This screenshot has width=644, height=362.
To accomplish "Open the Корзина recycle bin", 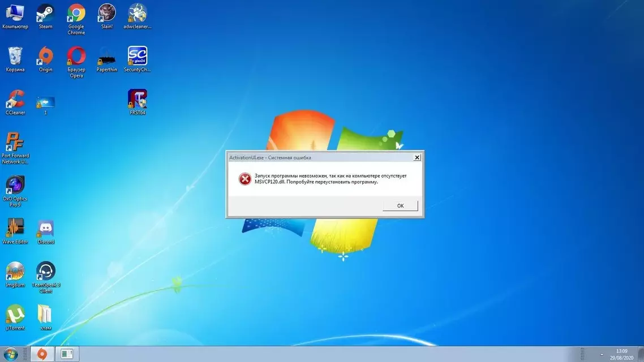I will (x=15, y=59).
